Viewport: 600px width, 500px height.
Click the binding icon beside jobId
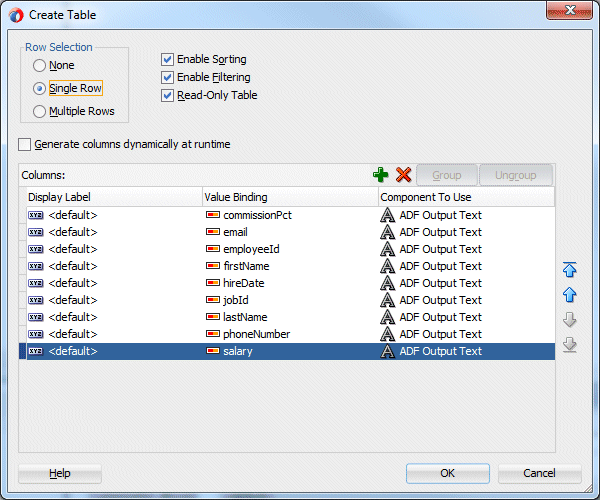click(x=212, y=300)
